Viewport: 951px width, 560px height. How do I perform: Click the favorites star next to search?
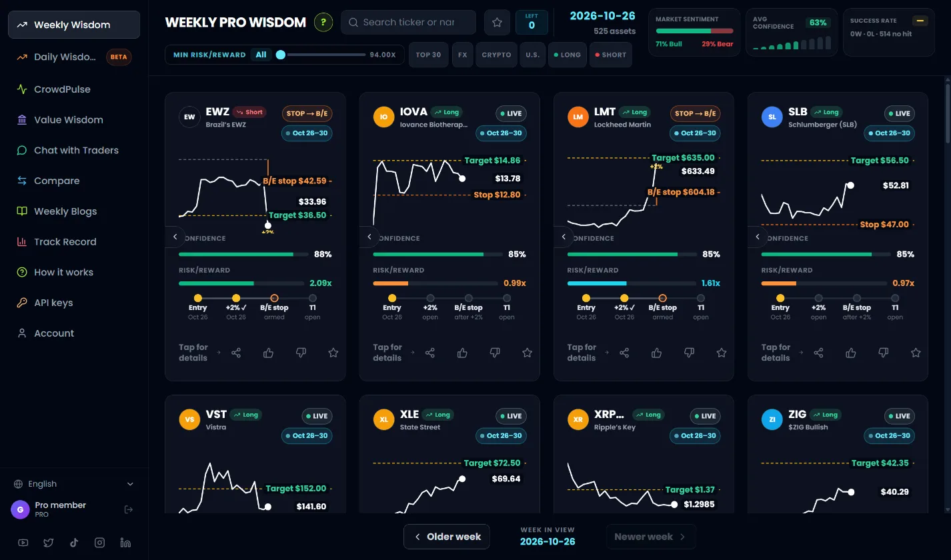coord(497,23)
